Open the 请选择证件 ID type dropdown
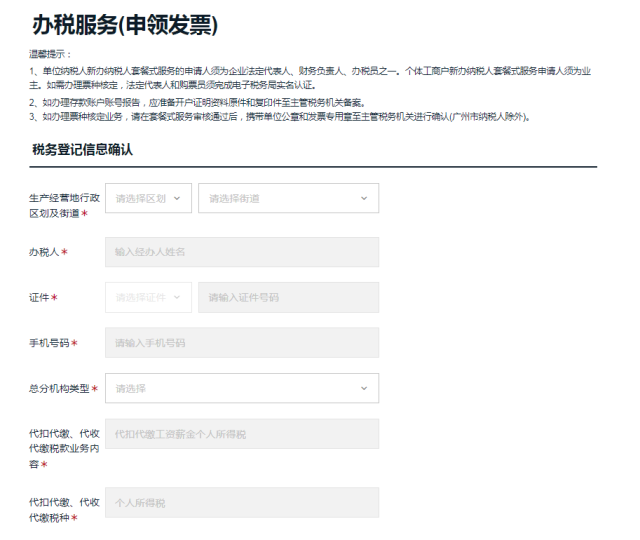Screen dimensions: 640x540 148,297
